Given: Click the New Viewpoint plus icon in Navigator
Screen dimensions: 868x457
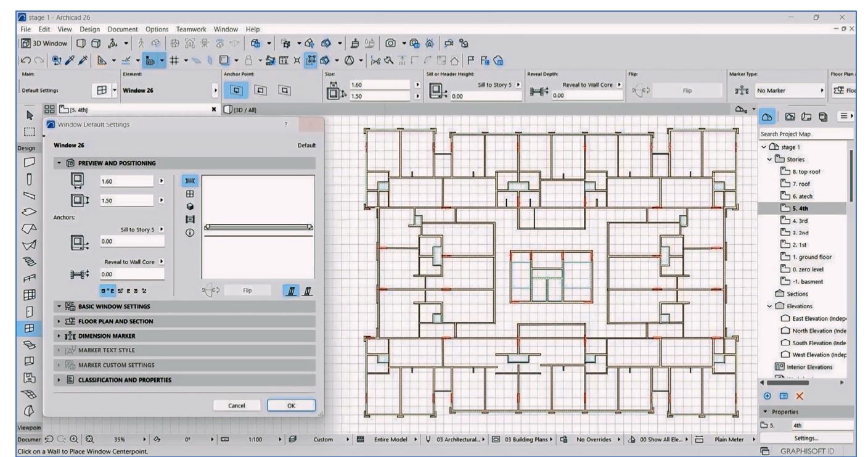Looking at the screenshot, I should tap(767, 395).
